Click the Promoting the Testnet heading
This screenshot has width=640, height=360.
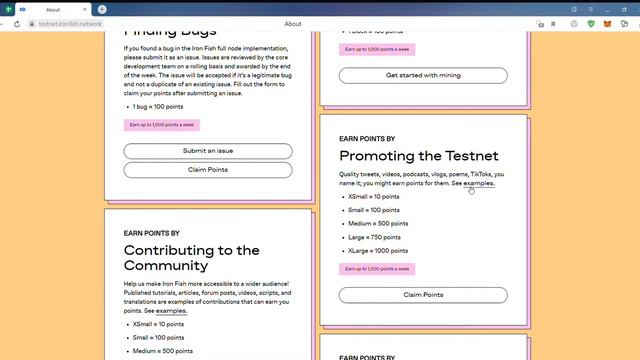[x=419, y=156]
